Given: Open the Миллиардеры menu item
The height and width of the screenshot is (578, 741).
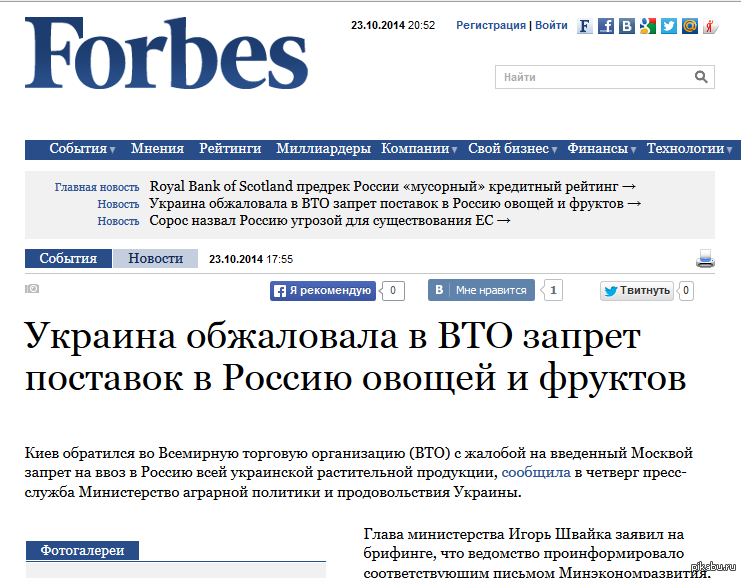Looking at the screenshot, I should (323, 149).
